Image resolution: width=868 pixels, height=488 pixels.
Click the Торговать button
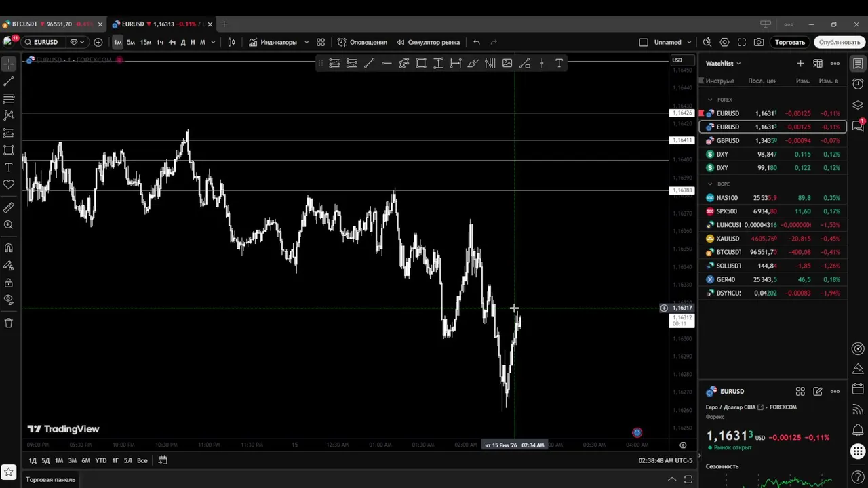pyautogui.click(x=790, y=42)
